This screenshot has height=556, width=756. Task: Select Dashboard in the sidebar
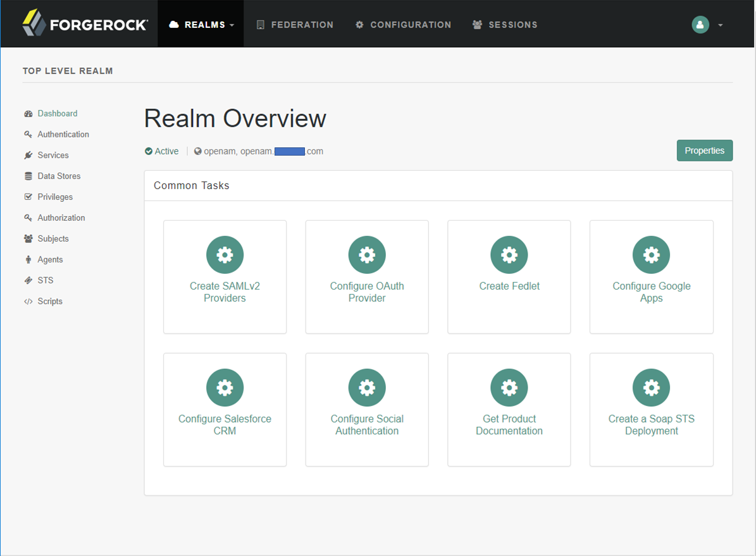pyautogui.click(x=57, y=114)
